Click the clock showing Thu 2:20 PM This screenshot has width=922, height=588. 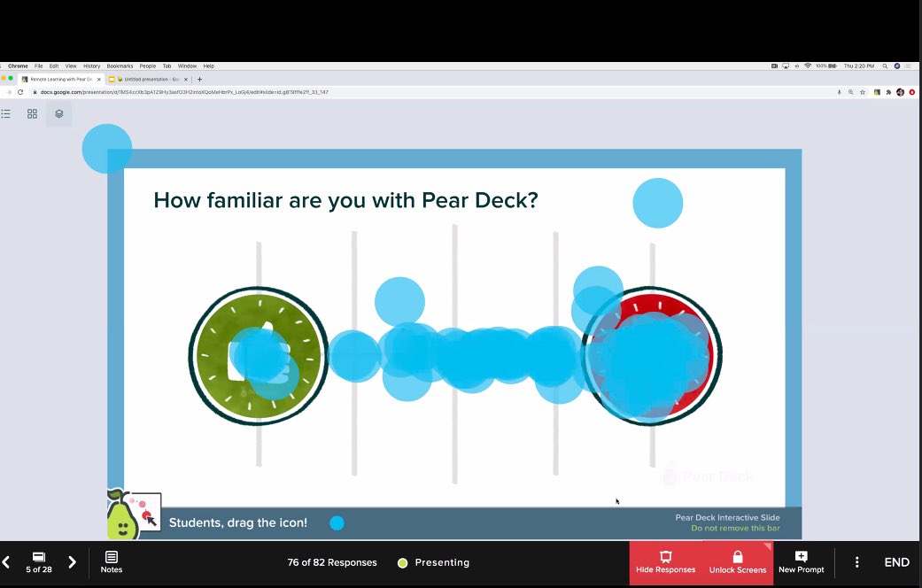pos(859,66)
